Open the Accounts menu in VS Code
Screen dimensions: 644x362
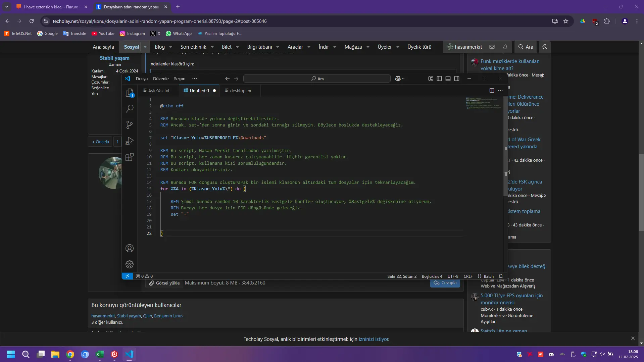coord(130,248)
